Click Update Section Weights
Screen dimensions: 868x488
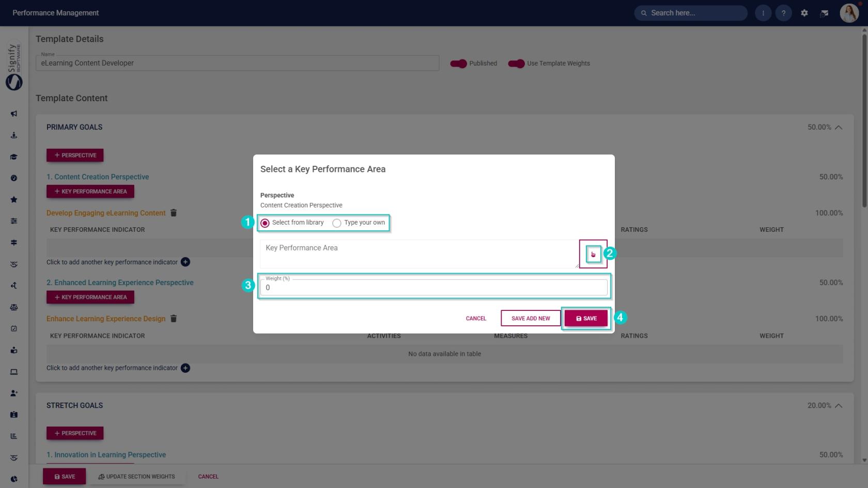136,477
